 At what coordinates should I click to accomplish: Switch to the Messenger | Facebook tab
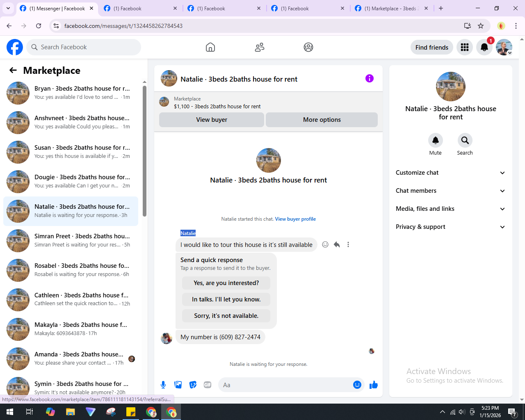tap(57, 8)
